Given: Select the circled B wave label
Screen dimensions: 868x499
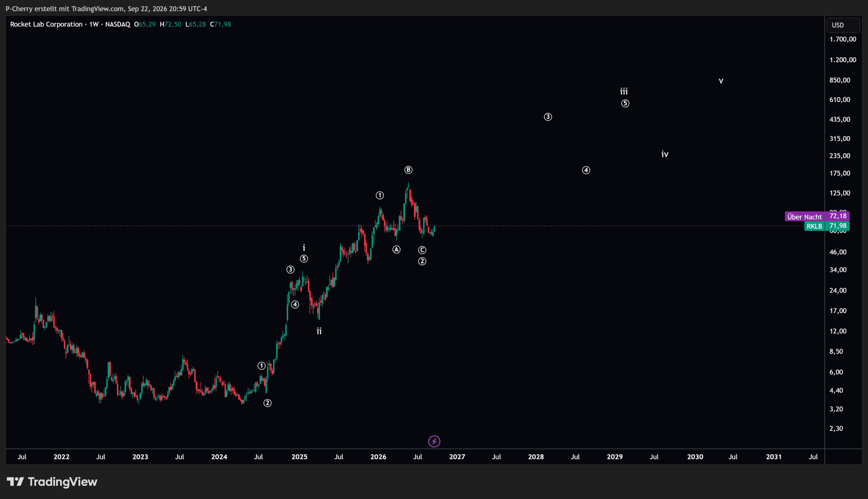Looking at the screenshot, I should coord(408,170).
